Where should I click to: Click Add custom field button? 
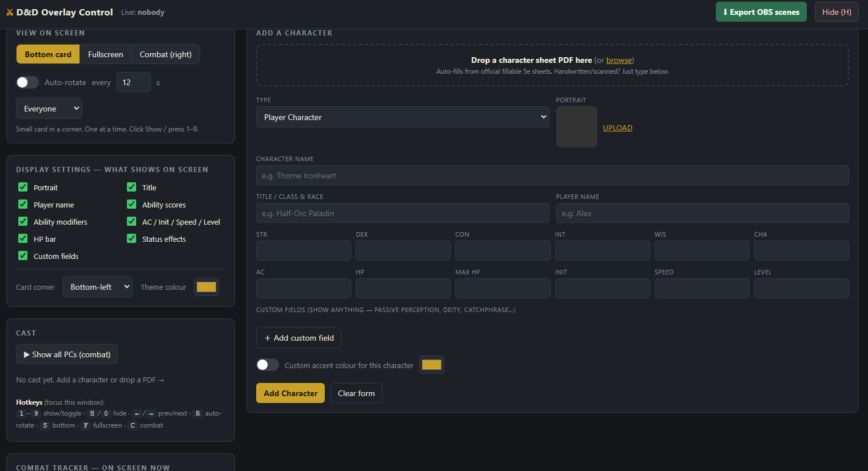click(298, 338)
